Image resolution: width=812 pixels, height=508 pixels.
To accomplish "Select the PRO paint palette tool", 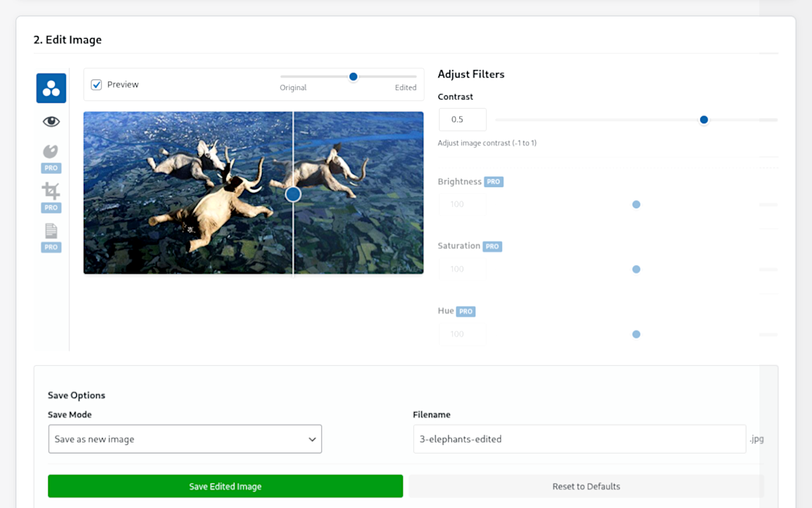I will [x=51, y=152].
